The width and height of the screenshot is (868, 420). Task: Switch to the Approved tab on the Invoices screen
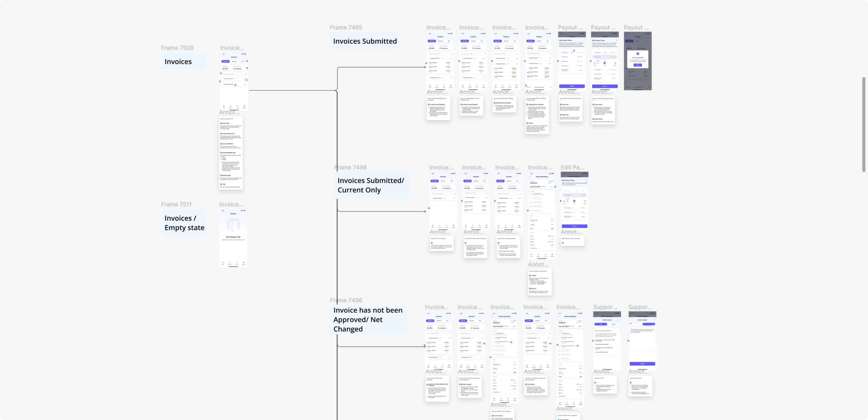[234, 62]
